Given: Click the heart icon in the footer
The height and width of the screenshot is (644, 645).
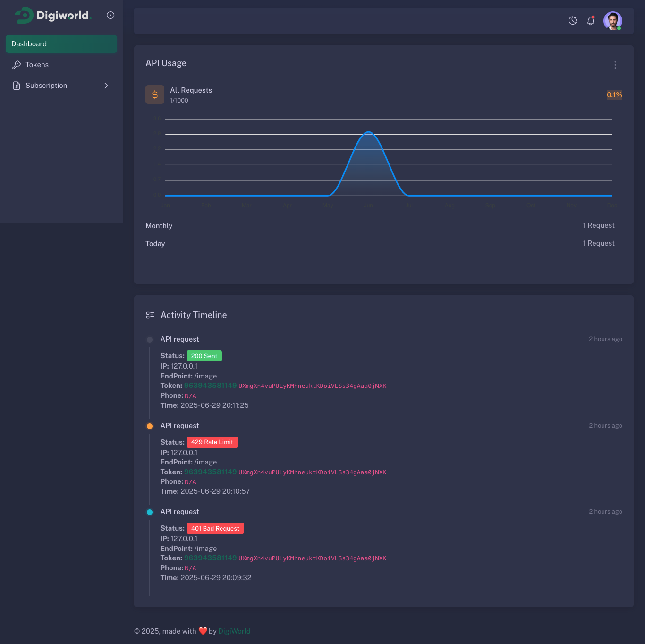Looking at the screenshot, I should [x=203, y=630].
